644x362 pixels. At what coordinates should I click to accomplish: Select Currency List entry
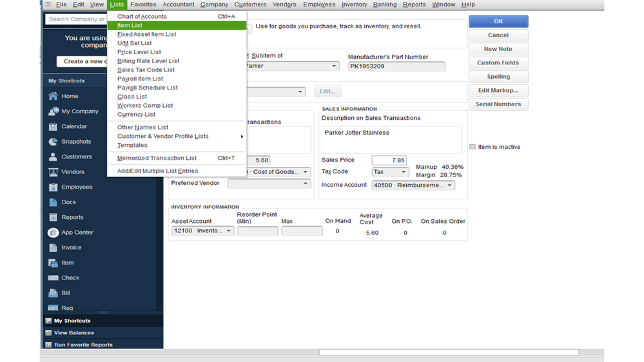(x=177, y=115)
